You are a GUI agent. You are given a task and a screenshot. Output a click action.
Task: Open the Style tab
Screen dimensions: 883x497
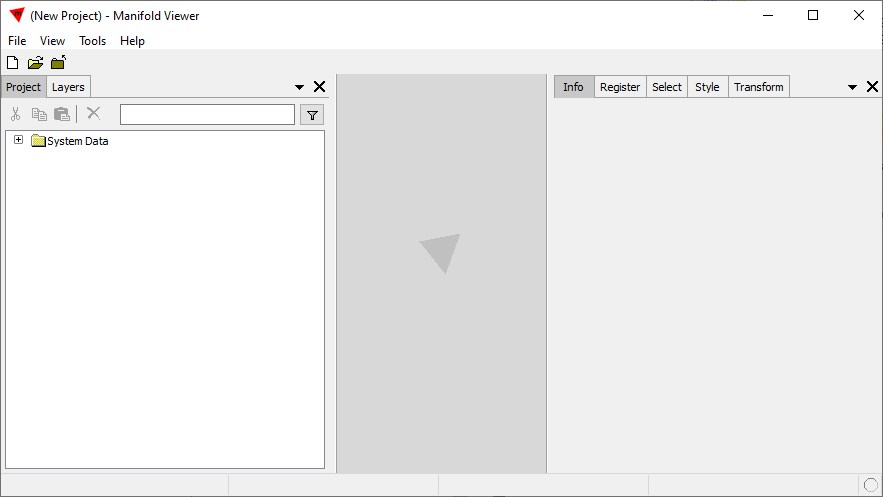click(x=707, y=87)
